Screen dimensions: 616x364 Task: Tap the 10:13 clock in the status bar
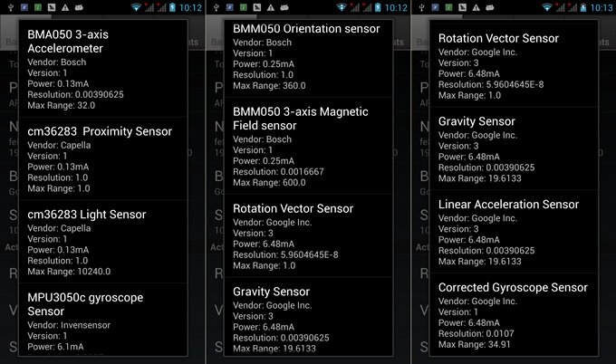(602, 7)
